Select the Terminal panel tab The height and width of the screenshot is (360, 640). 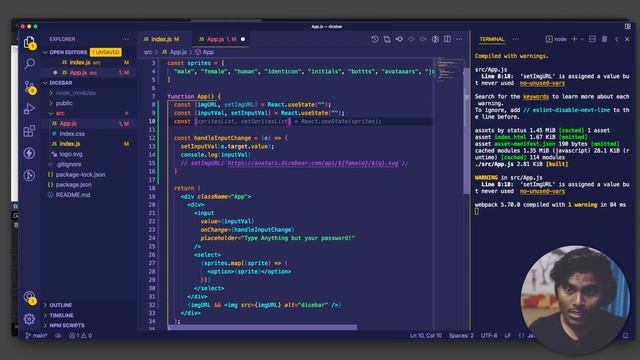point(492,39)
